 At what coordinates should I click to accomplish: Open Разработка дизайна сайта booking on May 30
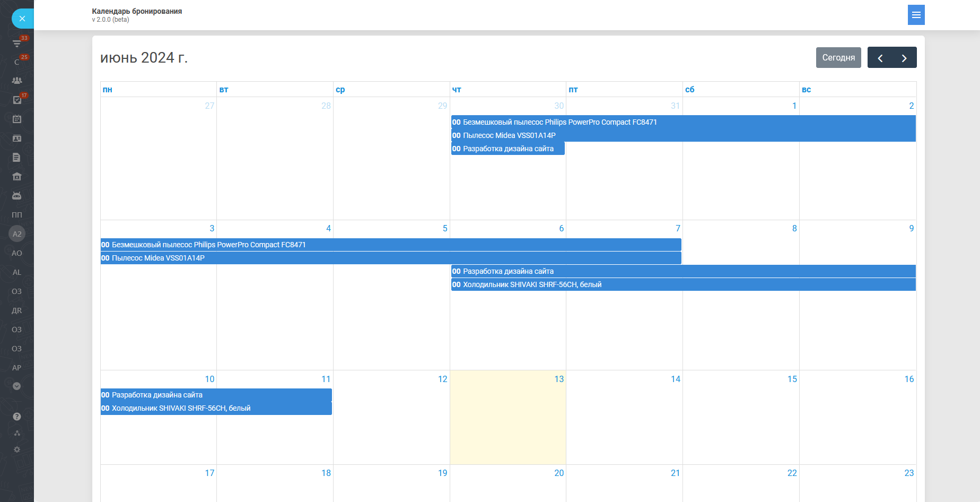pos(508,149)
